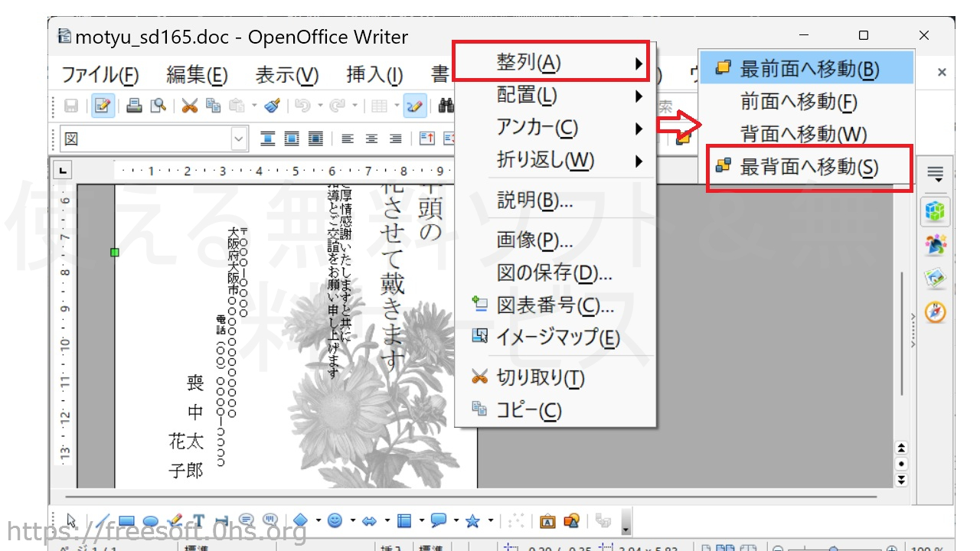Click the scissors Cut icon in toolbar

(x=189, y=106)
